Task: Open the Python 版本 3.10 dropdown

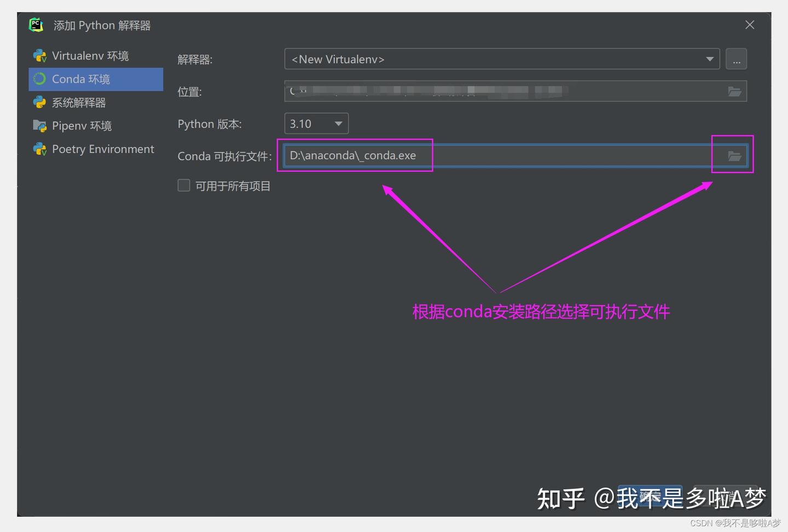Action: (316, 124)
